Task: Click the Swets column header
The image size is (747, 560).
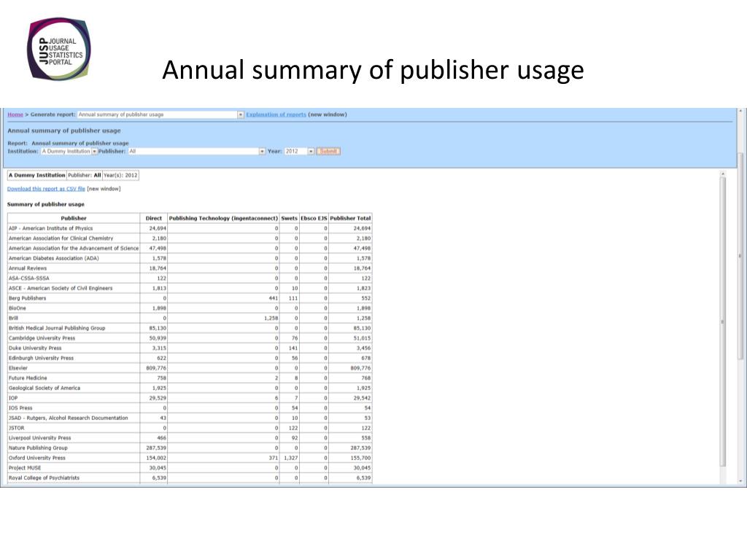Action: point(289,218)
